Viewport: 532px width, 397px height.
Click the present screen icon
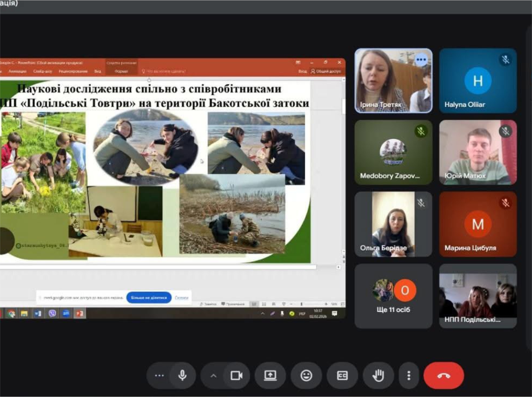[x=270, y=375]
